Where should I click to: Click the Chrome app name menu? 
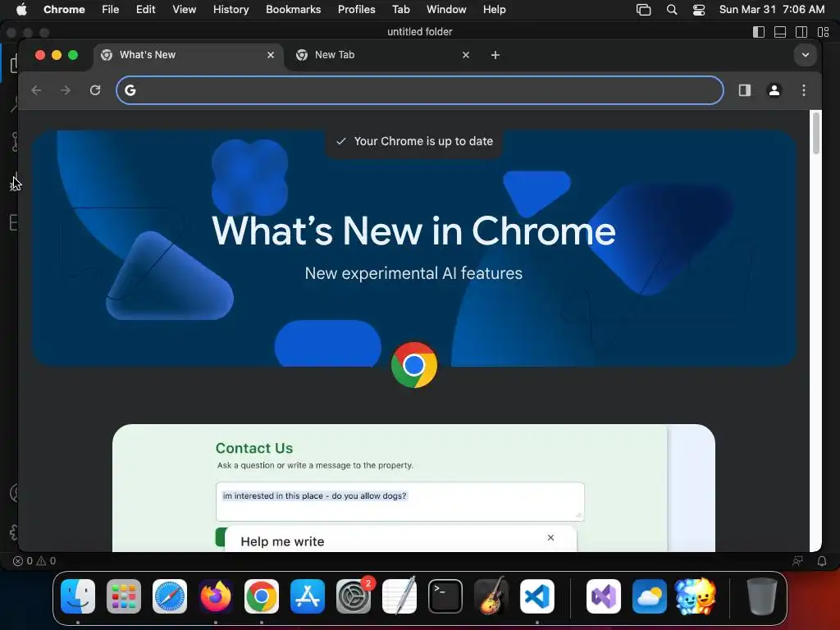click(x=64, y=9)
